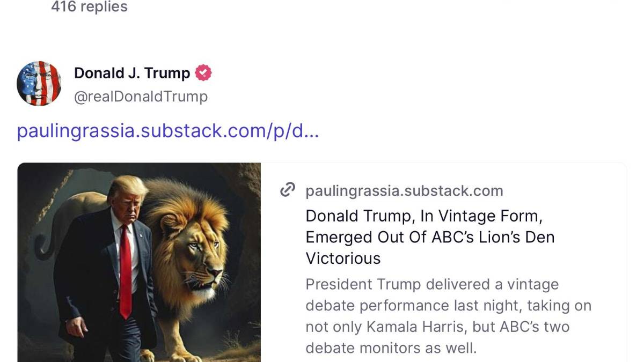Follow the paulingrassia.substack.com/p/d... post link
This screenshot has width=644, height=362.
click(168, 131)
